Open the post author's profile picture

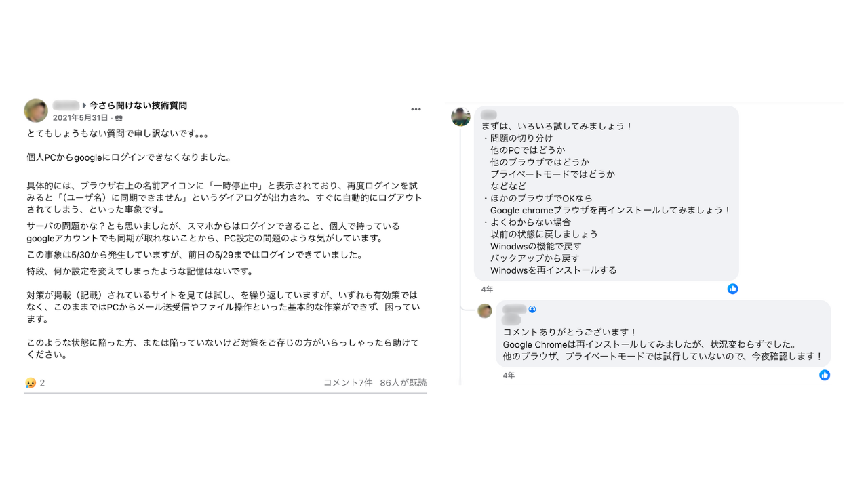tap(36, 110)
